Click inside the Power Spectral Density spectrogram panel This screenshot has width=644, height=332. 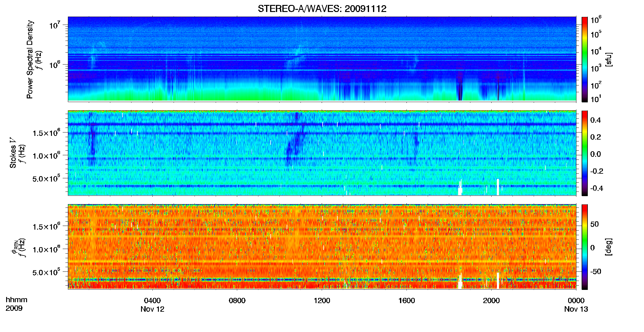322,59
